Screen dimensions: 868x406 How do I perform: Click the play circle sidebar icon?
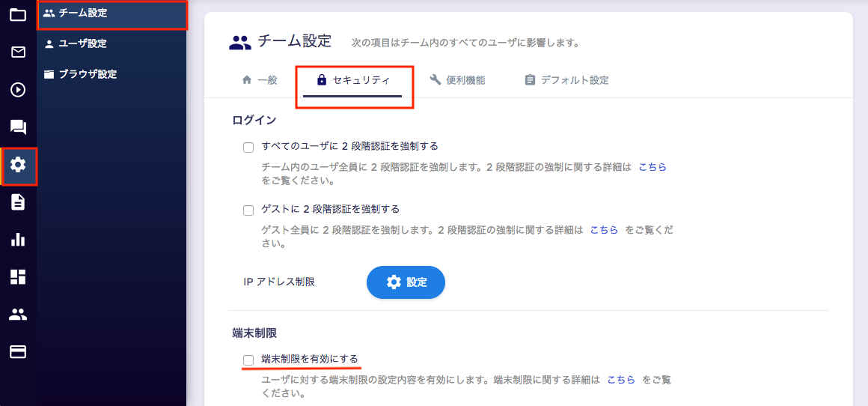[x=18, y=90]
